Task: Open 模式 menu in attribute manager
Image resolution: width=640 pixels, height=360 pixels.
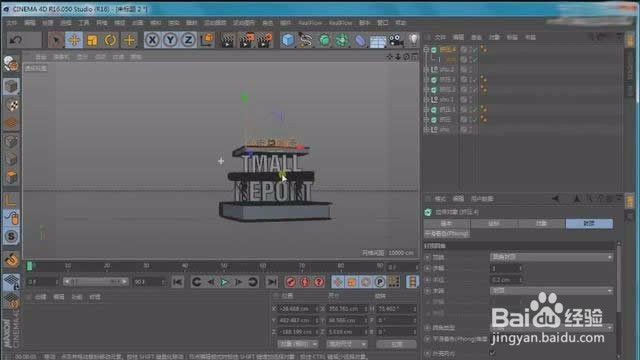Action: 440,199
